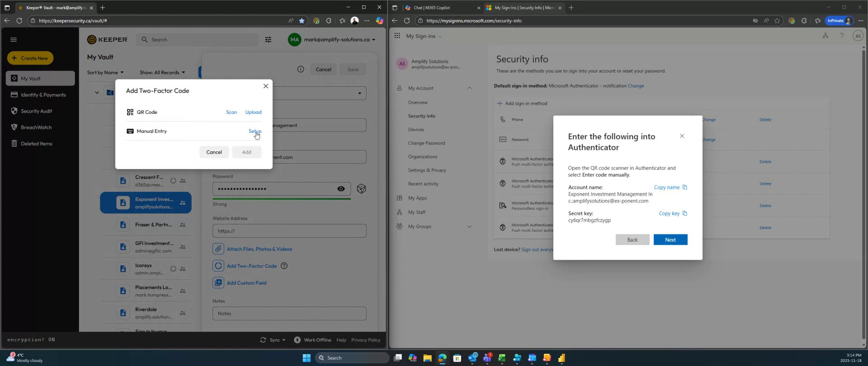Viewport: 868px width, 366px height.
Task: Open Windows Start menu
Action: [307, 358]
